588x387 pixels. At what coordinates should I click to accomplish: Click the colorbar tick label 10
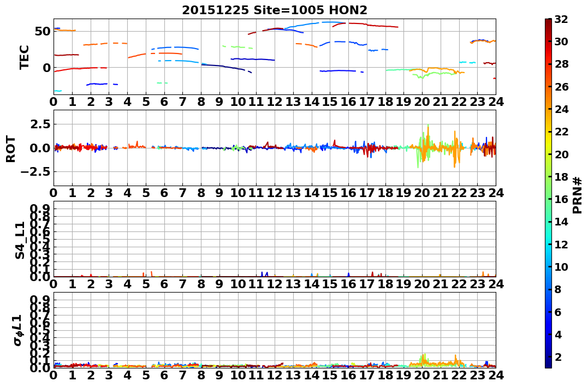click(x=561, y=266)
